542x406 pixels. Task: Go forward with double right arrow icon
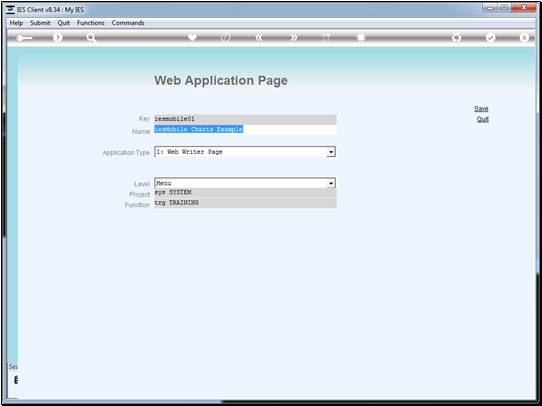(x=293, y=37)
